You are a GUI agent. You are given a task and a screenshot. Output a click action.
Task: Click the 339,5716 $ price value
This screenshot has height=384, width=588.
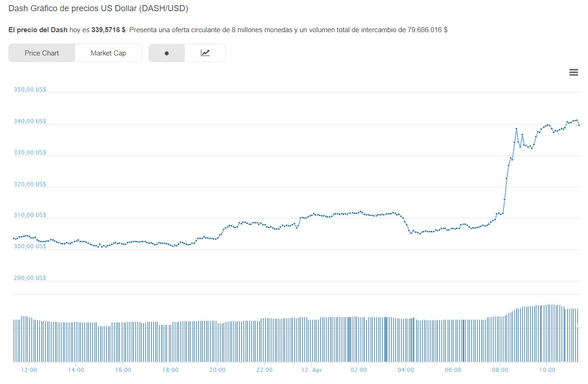click(x=108, y=30)
